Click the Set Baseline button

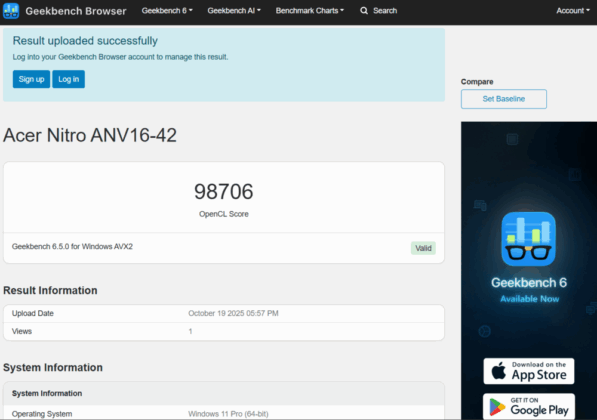[x=504, y=99]
